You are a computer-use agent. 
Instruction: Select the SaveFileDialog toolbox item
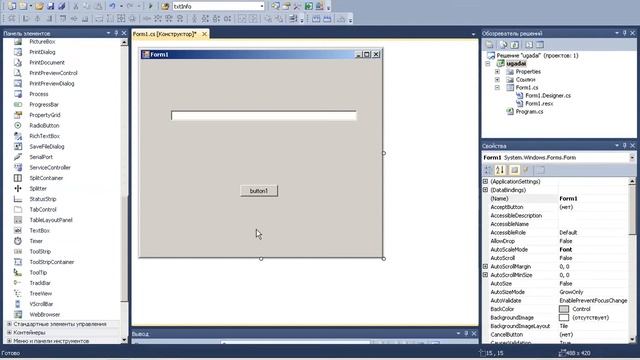click(47, 147)
